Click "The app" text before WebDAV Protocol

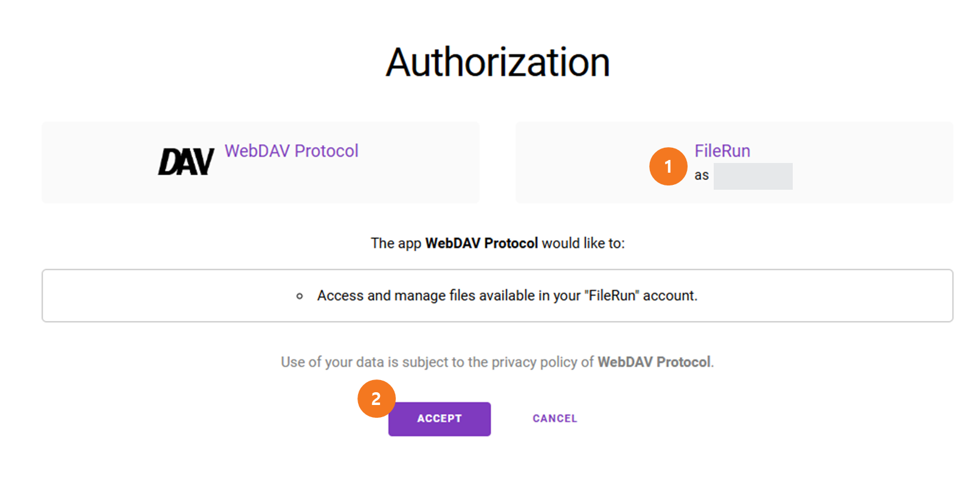[x=396, y=243]
